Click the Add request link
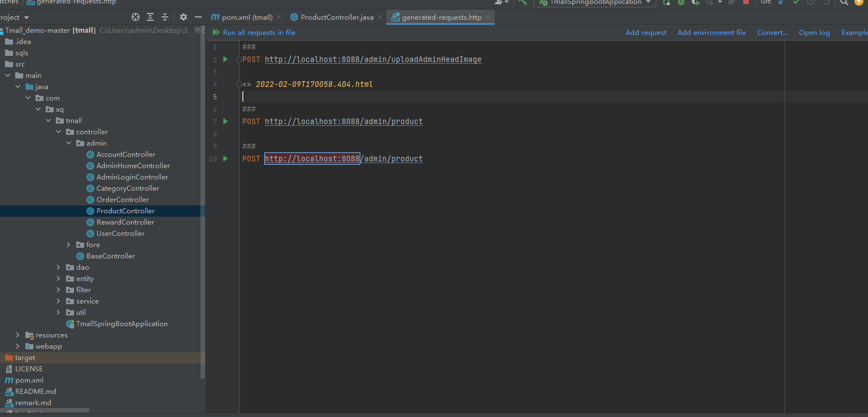The height and width of the screenshot is (417, 868). click(646, 33)
